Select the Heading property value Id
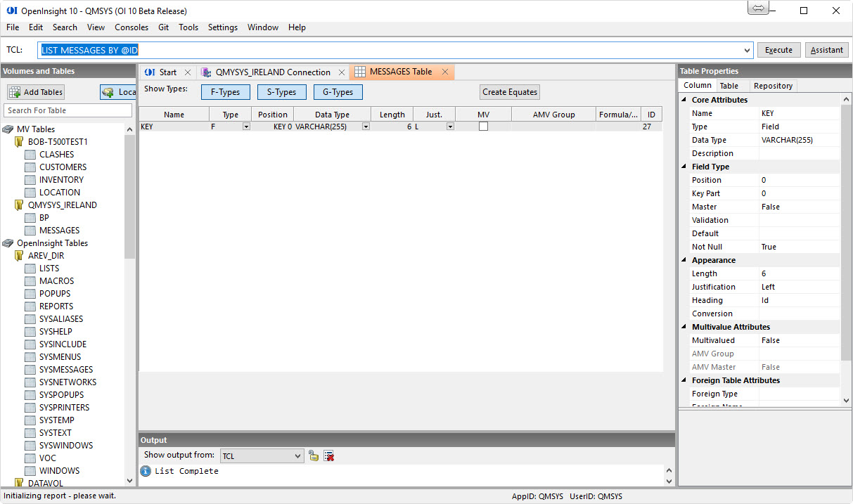This screenshot has width=853, height=504. (800, 300)
